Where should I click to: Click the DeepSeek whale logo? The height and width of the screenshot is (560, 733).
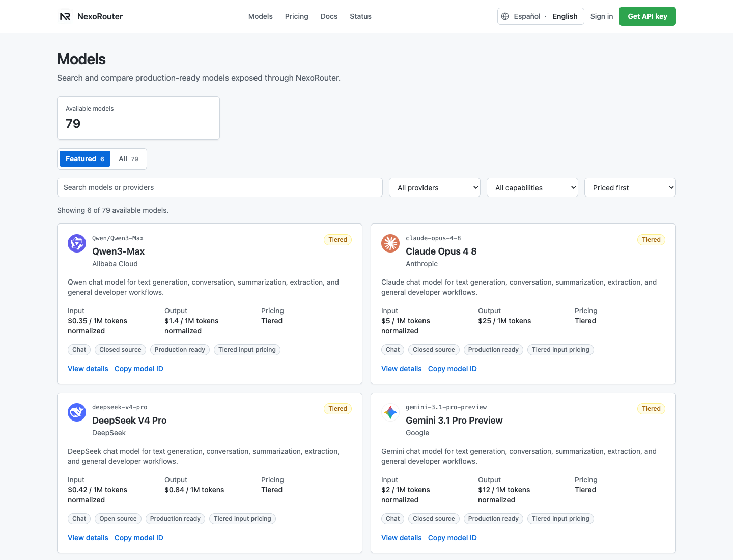point(77,412)
